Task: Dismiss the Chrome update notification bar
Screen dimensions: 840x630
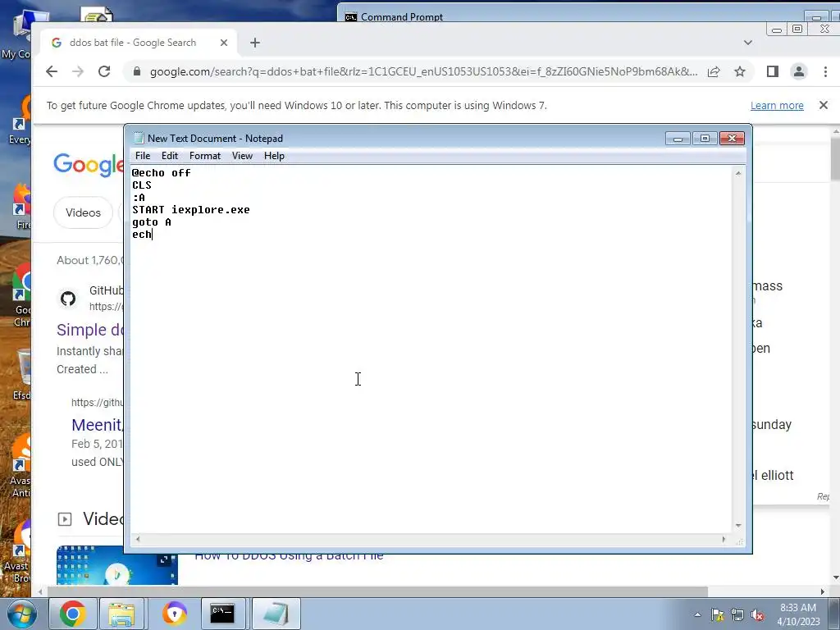Action: pyautogui.click(x=824, y=105)
